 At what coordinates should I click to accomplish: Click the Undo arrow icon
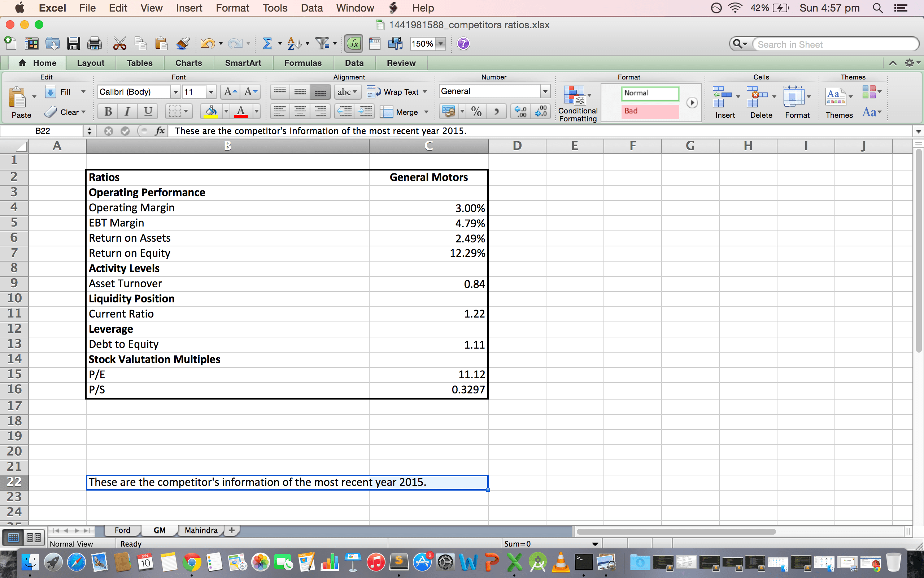[x=207, y=44]
